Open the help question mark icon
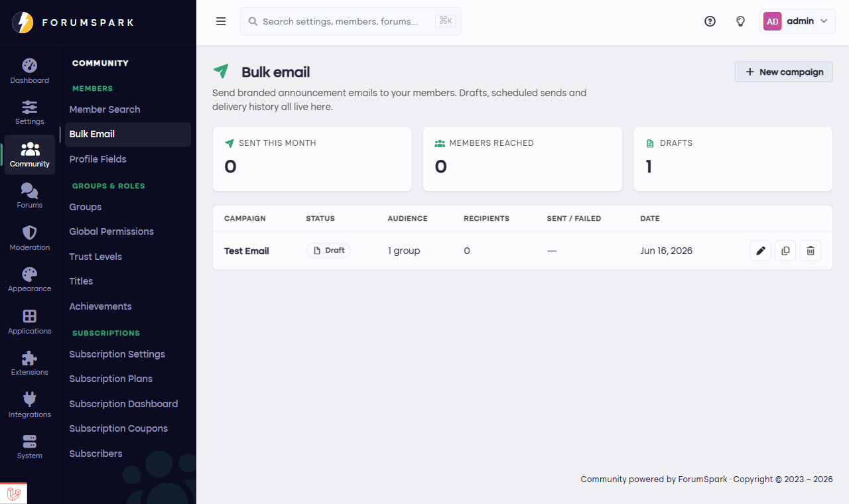 point(710,21)
